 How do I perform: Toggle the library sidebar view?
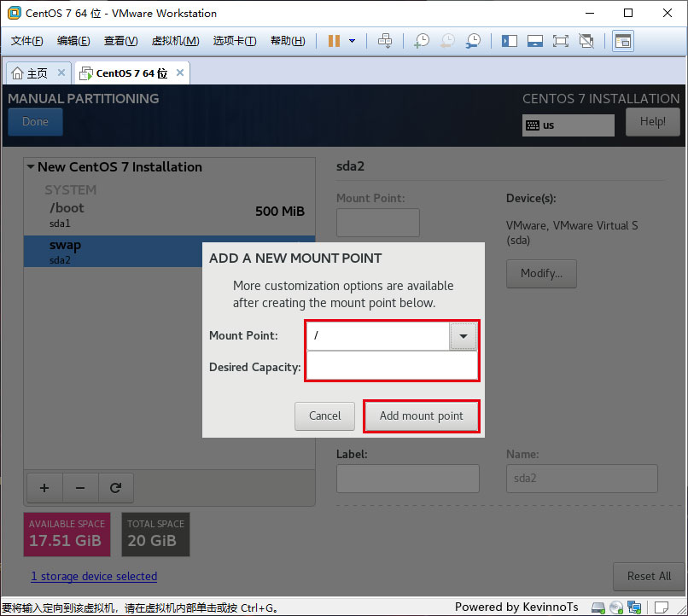point(510,41)
